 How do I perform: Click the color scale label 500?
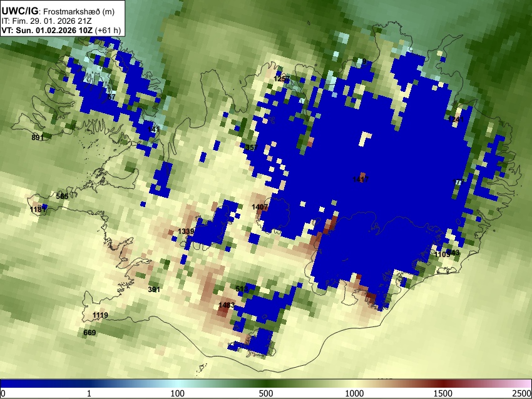pos(266,393)
